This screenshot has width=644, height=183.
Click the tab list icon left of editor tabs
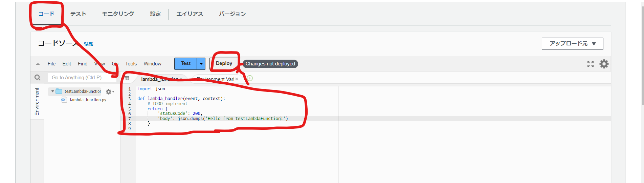(x=127, y=78)
